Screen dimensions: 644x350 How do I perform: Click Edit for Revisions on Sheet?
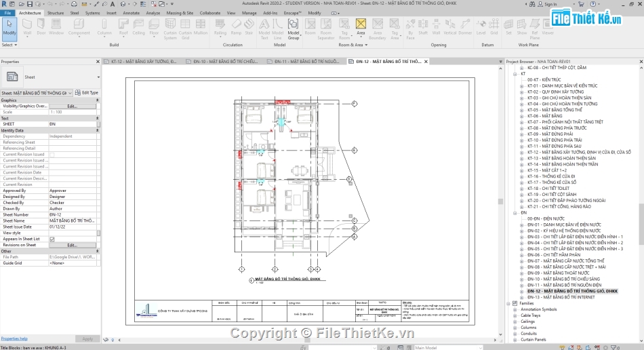click(x=73, y=246)
